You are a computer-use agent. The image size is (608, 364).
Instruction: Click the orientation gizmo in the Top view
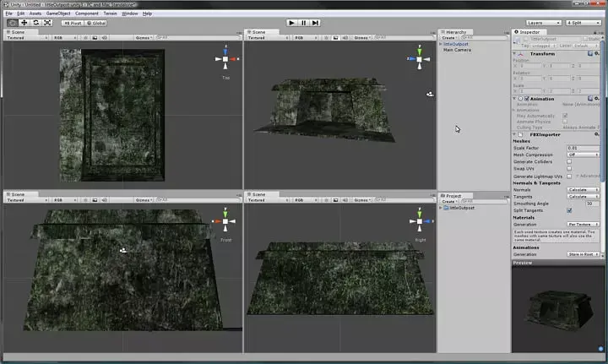click(x=225, y=59)
